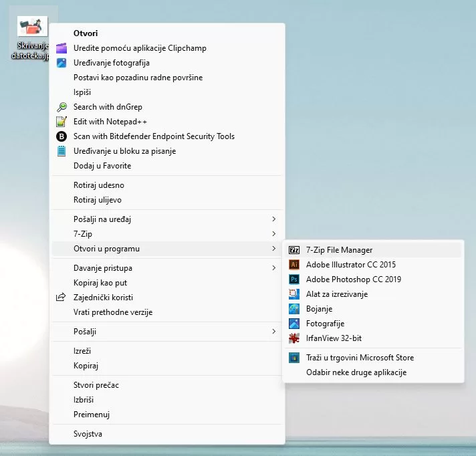Select 'Rotiraj udesno' from context menu
The width and height of the screenshot is (476, 456).
click(98, 185)
